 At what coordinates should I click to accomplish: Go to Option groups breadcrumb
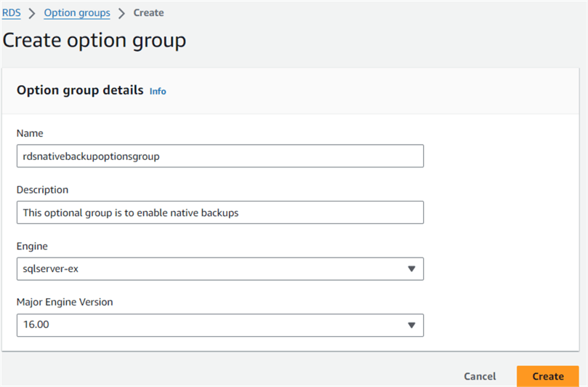(x=77, y=13)
